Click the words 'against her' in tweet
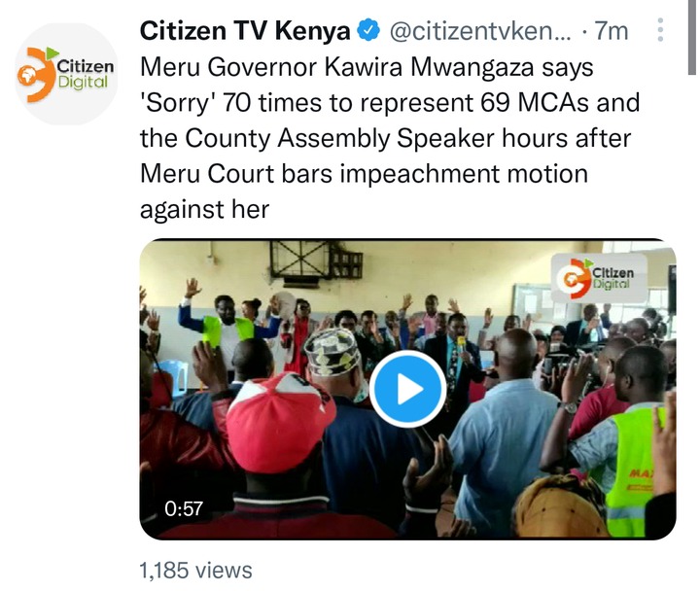The width and height of the screenshot is (700, 591). [x=204, y=209]
